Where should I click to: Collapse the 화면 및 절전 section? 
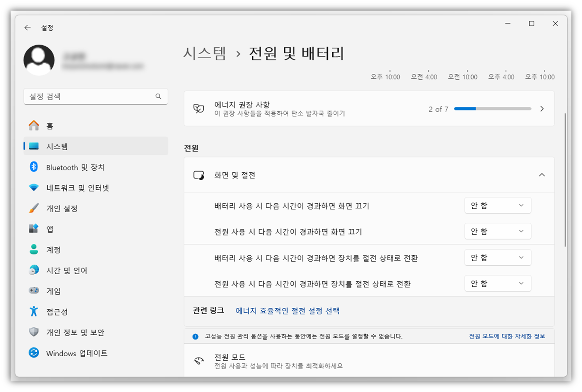coord(542,175)
